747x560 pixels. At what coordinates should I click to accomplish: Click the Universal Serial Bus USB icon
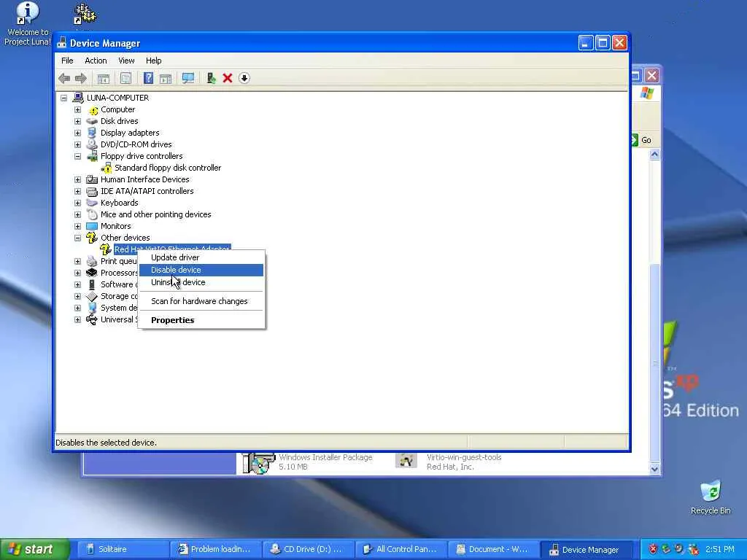click(x=92, y=319)
